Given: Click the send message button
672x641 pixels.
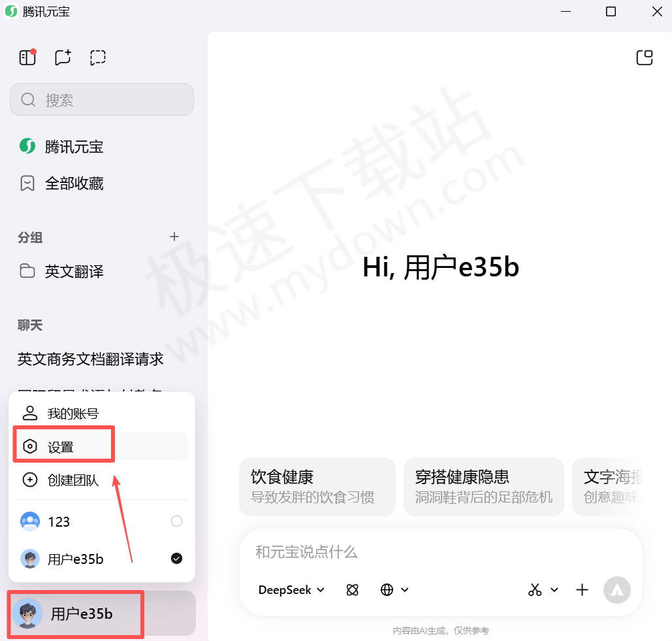Looking at the screenshot, I should click(616, 590).
